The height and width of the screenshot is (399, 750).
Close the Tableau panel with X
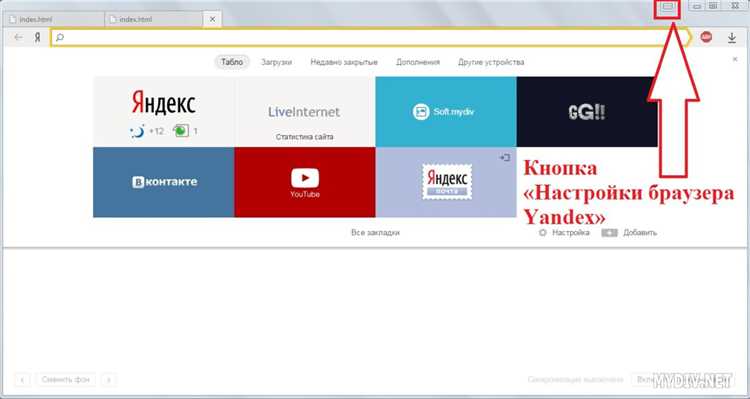coord(735,59)
